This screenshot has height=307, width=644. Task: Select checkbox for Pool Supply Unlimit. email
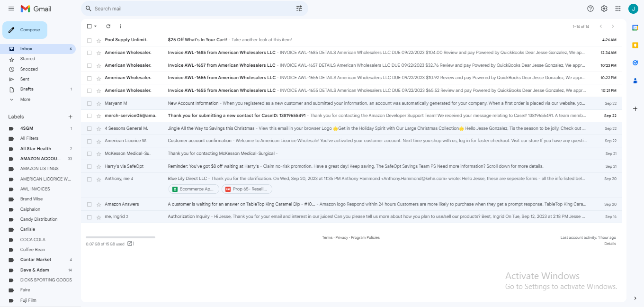coord(89,40)
